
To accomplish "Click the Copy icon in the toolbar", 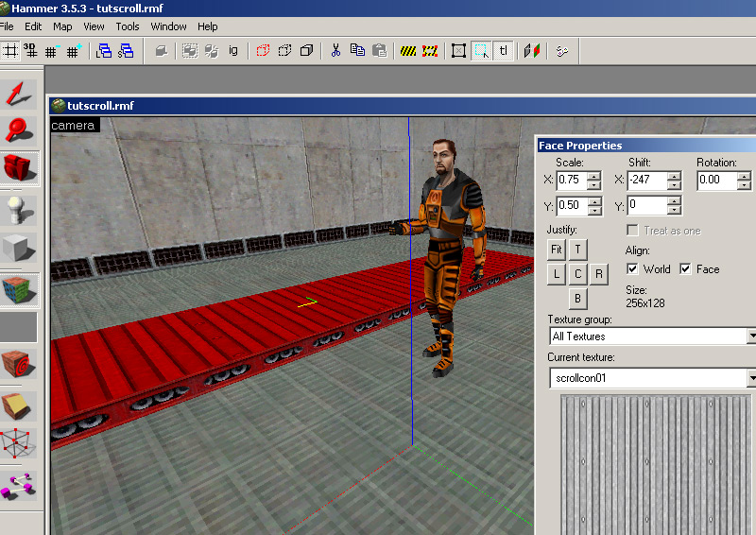I will 357,51.
